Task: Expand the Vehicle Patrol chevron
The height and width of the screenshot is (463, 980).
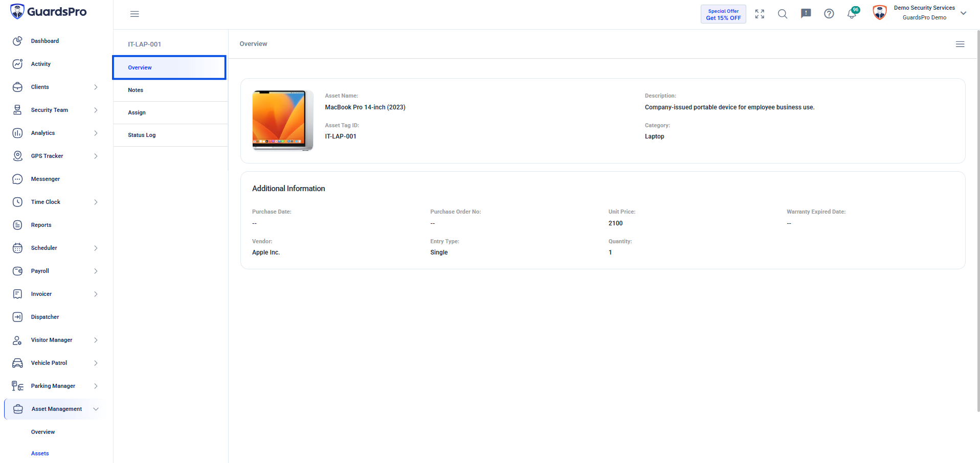Action: click(96, 363)
